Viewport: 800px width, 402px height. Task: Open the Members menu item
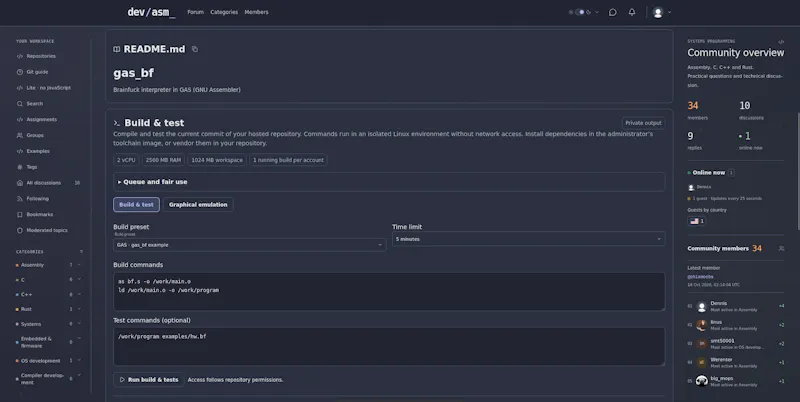pos(256,12)
